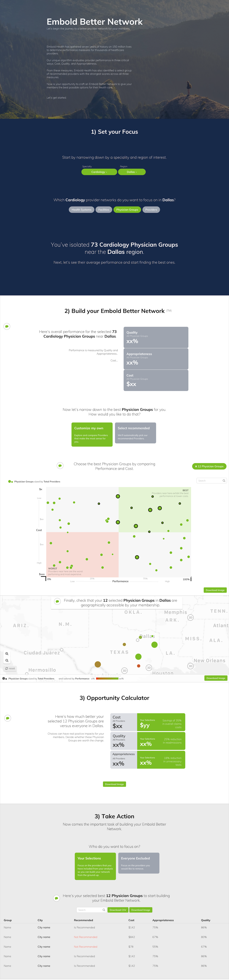The image size is (229, 980).
Task: Reset the map view
Action: [10, 668]
